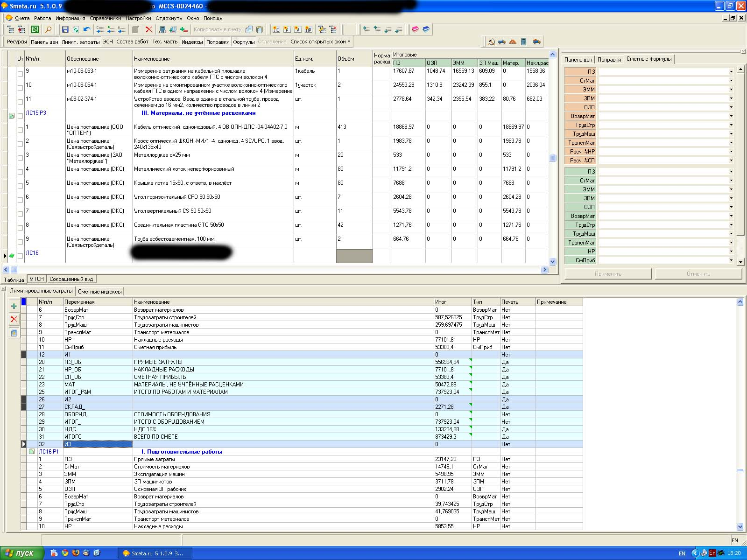Open the magnifier search tool
This screenshot has width=747, height=560.
tap(48, 29)
